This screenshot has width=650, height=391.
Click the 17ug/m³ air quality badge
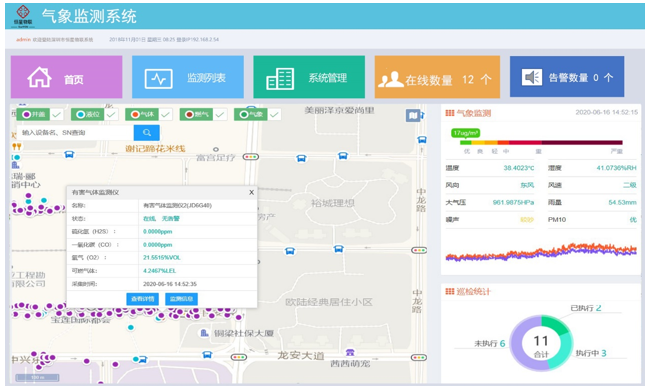466,133
